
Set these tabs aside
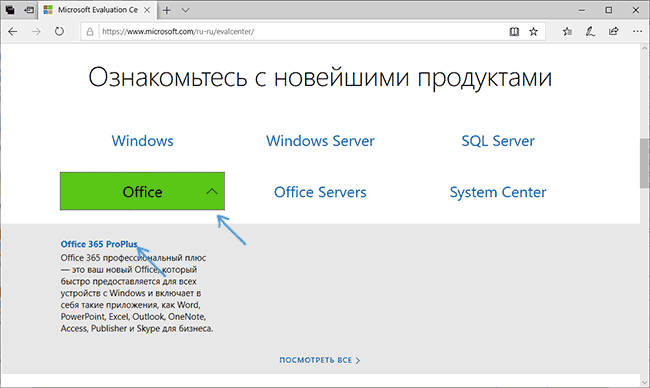[x=29, y=10]
